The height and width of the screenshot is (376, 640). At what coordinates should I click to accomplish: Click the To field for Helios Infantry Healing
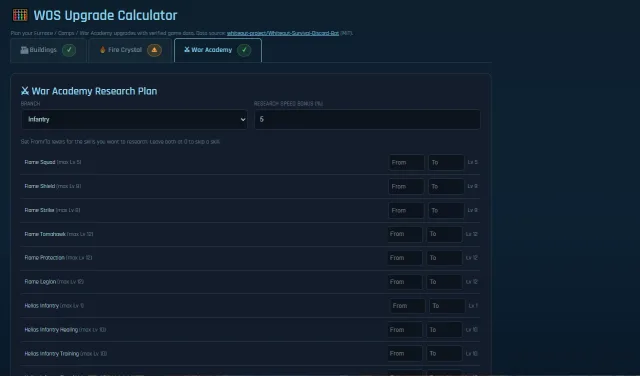coord(444,330)
